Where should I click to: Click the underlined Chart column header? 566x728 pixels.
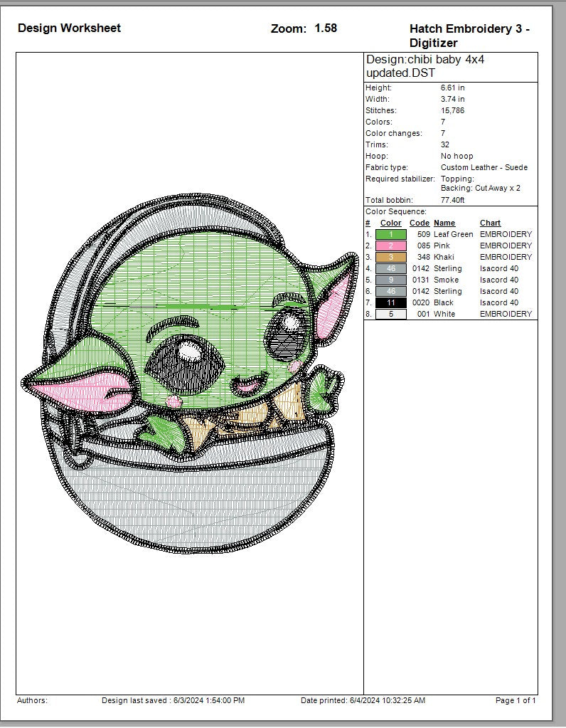(x=490, y=223)
